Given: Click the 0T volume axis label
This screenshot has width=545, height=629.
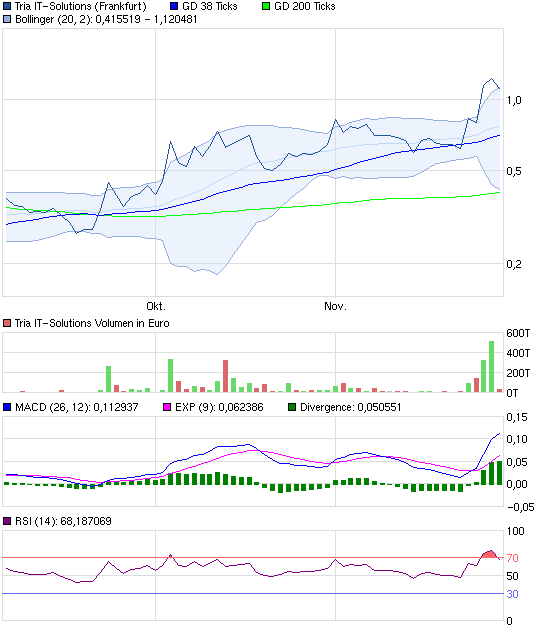Looking at the screenshot, I should click(513, 393).
